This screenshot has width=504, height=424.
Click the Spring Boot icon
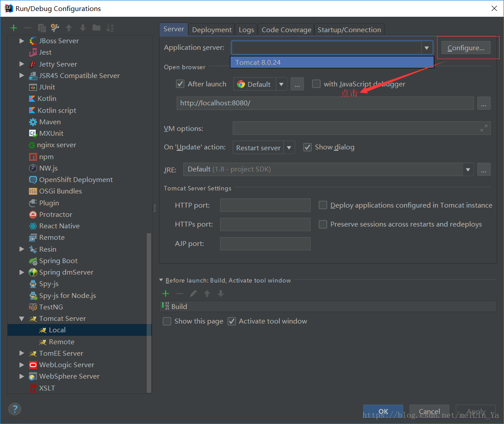[33, 261]
